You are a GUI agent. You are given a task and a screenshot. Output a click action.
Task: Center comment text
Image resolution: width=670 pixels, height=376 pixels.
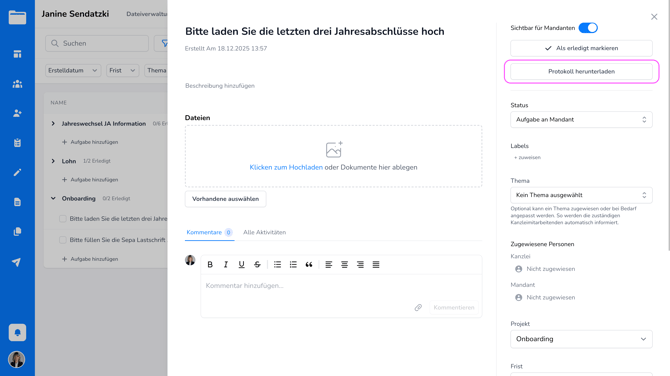[x=344, y=264]
